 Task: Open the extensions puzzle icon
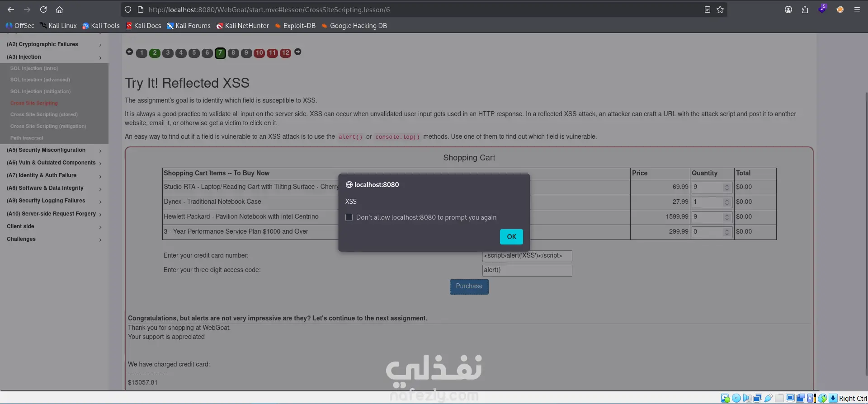pyautogui.click(x=805, y=9)
